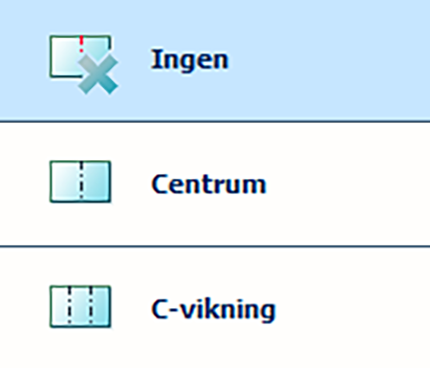Apply C-fold using C-vikning entry
The width and height of the screenshot is (430, 368).
click(215, 308)
